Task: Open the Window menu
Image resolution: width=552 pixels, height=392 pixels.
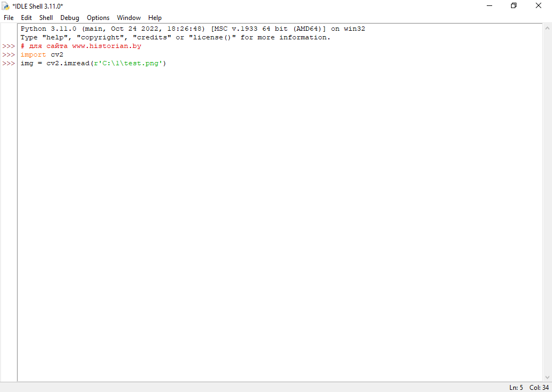Action: tap(129, 18)
